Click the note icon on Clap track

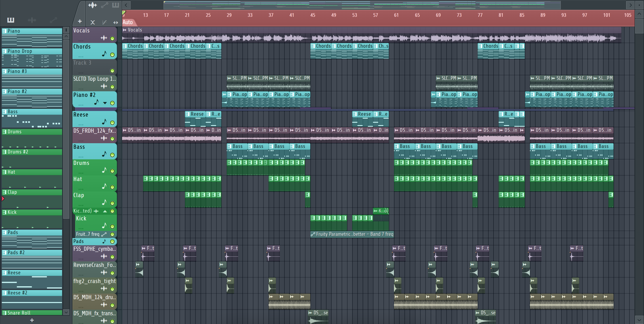click(104, 202)
